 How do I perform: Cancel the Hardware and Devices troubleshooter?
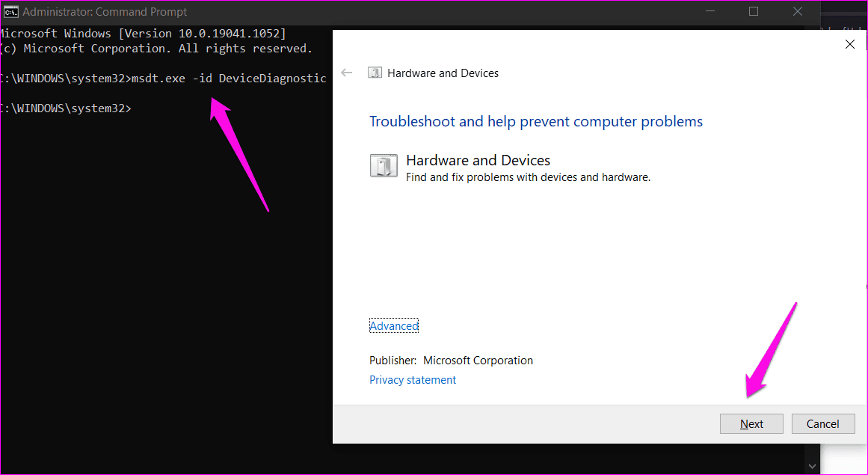(x=822, y=423)
